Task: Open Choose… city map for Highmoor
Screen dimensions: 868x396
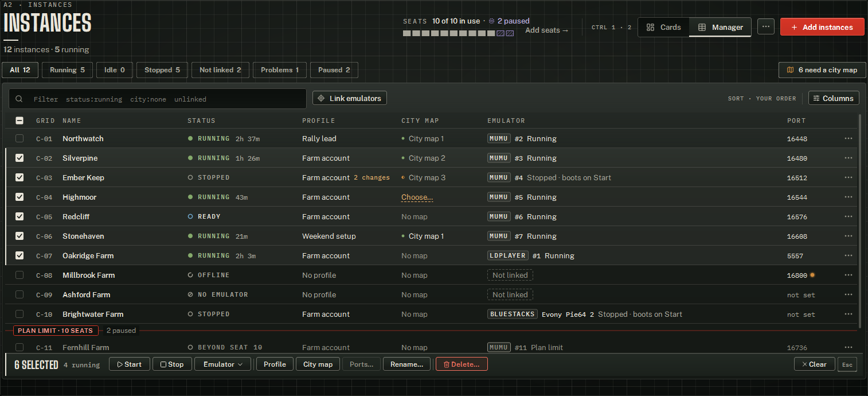Action: coord(417,197)
